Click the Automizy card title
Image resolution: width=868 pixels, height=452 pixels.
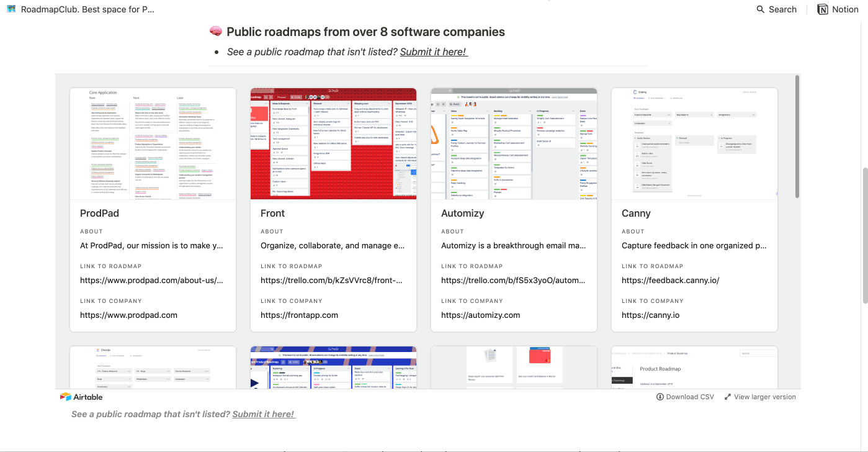click(x=462, y=213)
